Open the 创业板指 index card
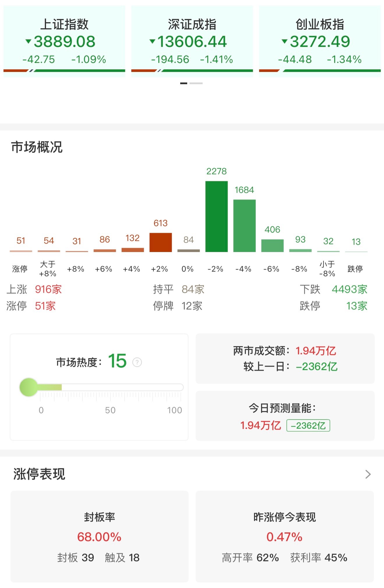This screenshot has height=588, width=384. 320,41
